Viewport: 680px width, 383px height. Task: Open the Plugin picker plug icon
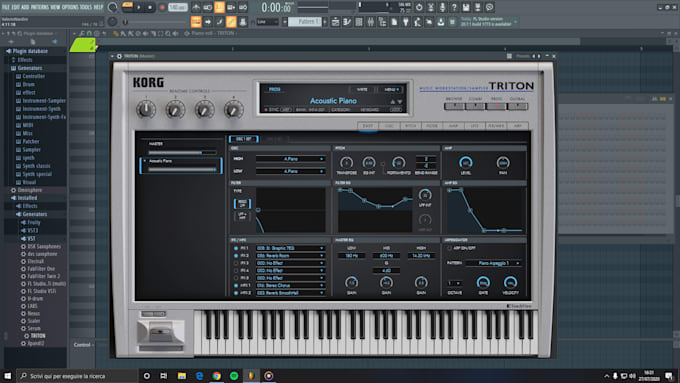[405, 22]
